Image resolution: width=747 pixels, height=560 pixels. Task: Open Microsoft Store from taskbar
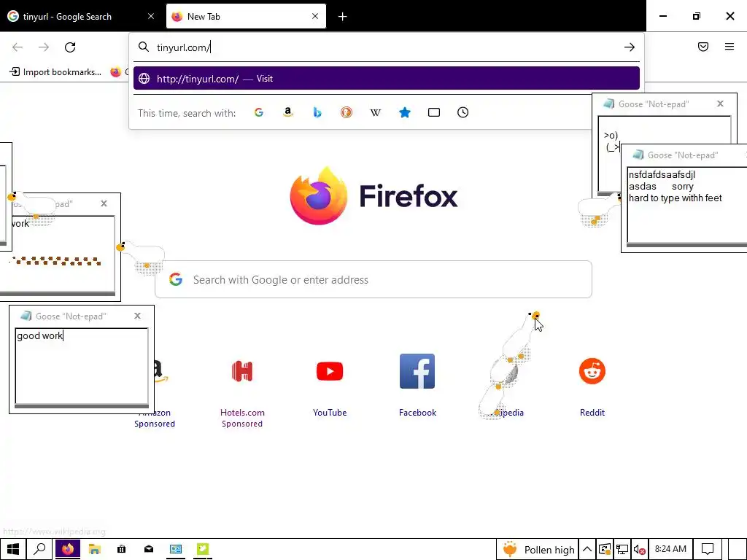click(x=122, y=550)
